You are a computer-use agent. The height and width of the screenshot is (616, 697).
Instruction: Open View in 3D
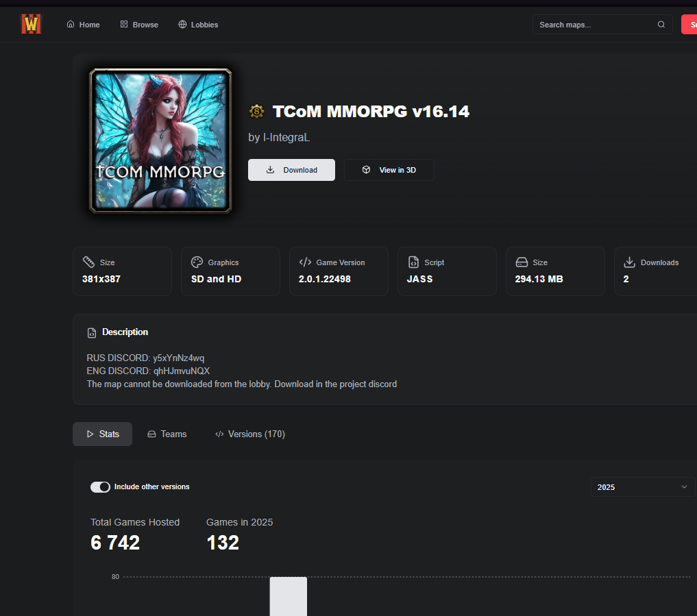(389, 170)
